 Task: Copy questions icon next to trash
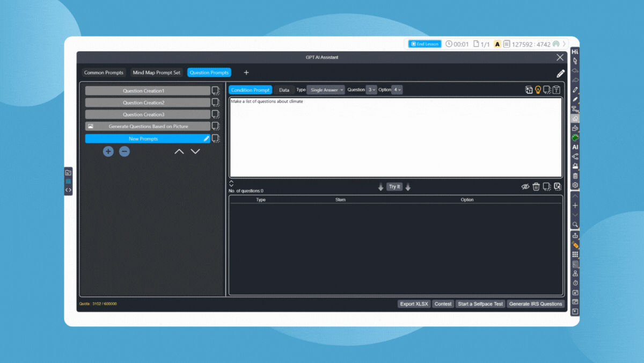547,187
